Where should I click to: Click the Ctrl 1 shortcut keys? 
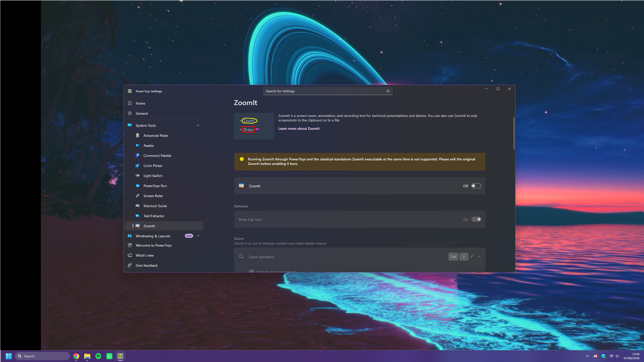tap(458, 257)
